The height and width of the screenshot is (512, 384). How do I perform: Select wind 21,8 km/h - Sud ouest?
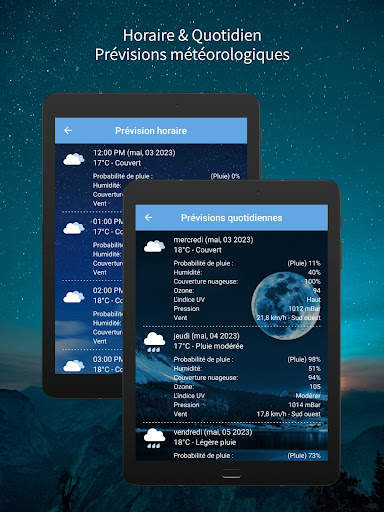pos(288,318)
